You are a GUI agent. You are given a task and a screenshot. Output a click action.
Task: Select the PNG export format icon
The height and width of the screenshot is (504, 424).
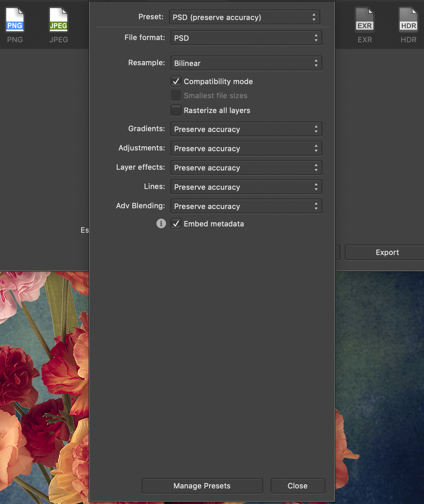[x=15, y=20]
